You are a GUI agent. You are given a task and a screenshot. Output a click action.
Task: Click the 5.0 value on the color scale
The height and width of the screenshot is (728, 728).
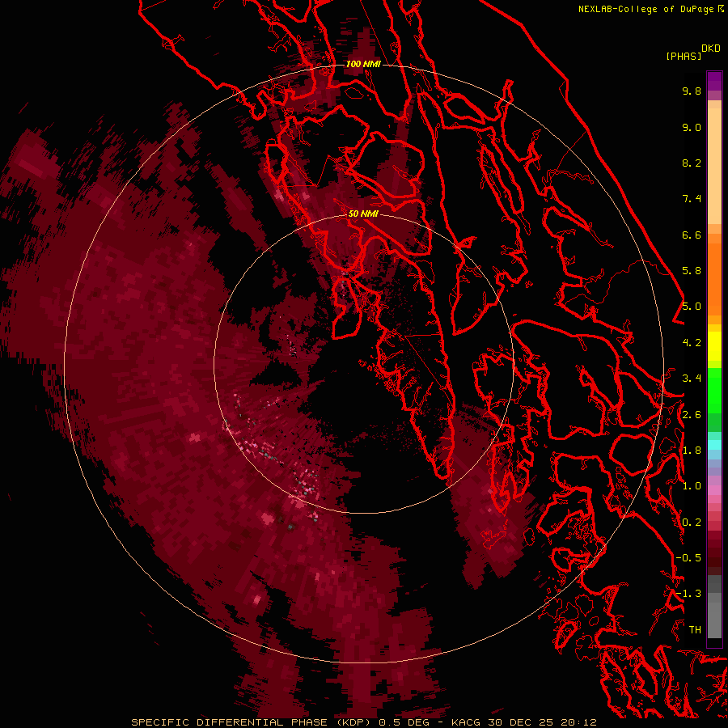click(692, 307)
